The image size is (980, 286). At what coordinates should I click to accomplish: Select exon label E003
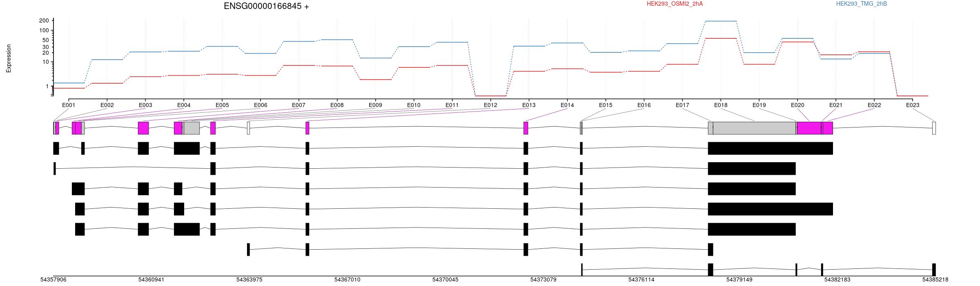pyautogui.click(x=145, y=105)
